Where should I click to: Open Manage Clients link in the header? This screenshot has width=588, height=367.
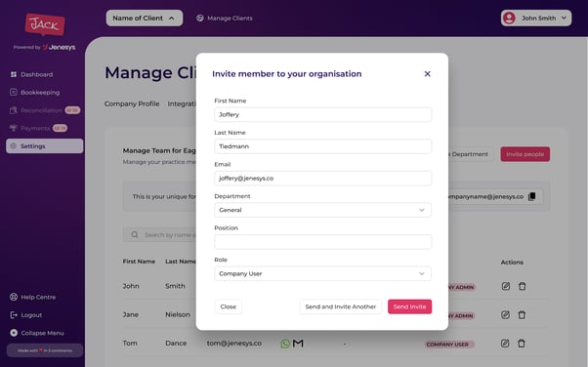coord(225,18)
